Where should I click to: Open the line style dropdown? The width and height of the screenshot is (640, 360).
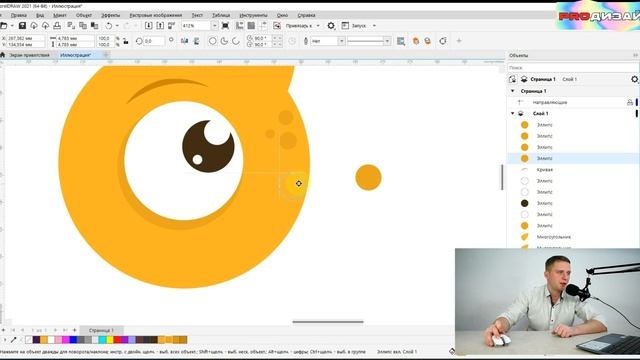point(387,41)
